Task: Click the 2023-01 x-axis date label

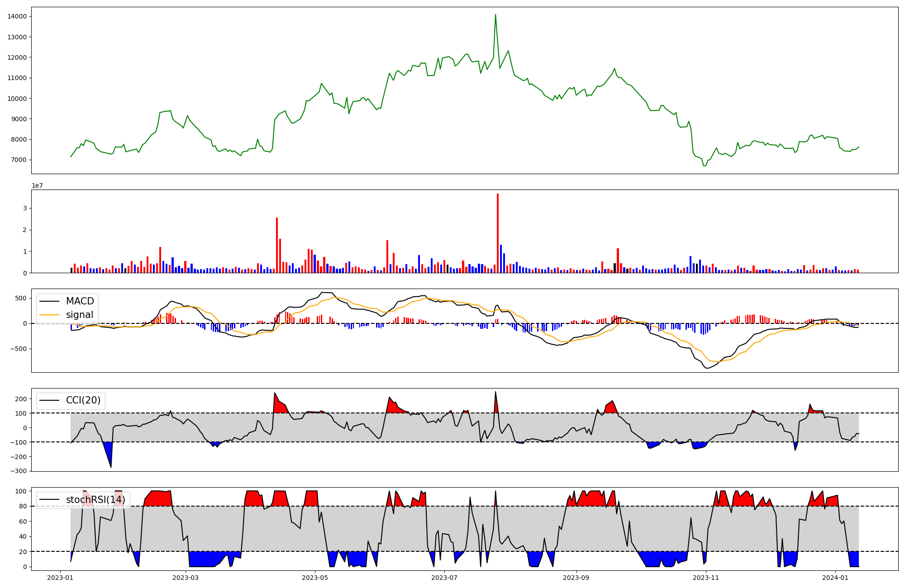Action: tap(60, 578)
